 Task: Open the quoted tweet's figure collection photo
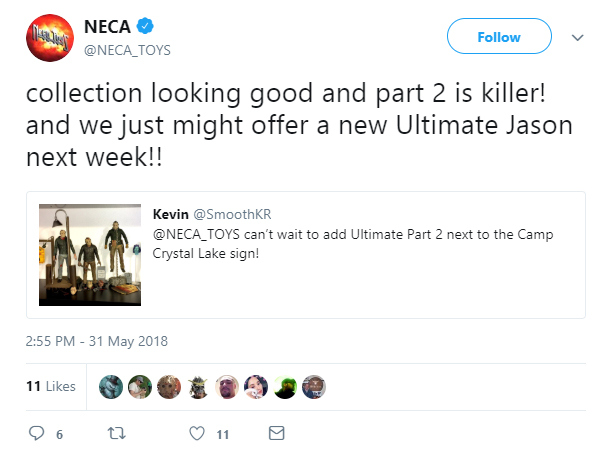(90, 255)
